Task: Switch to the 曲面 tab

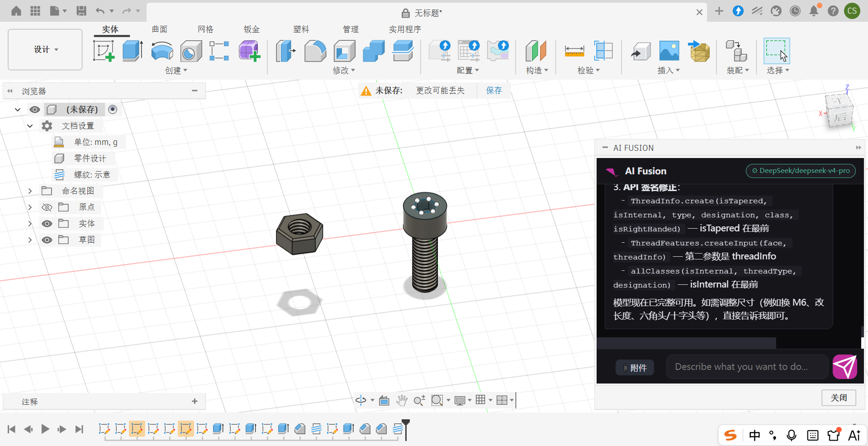Action: point(160,29)
